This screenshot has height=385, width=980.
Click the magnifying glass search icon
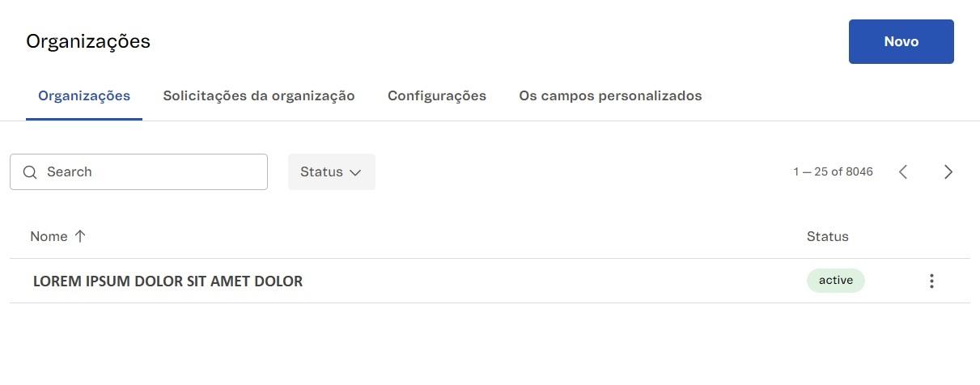(x=30, y=172)
